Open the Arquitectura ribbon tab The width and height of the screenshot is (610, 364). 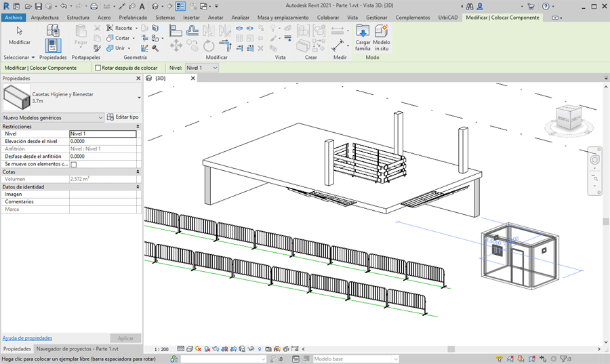tap(45, 18)
